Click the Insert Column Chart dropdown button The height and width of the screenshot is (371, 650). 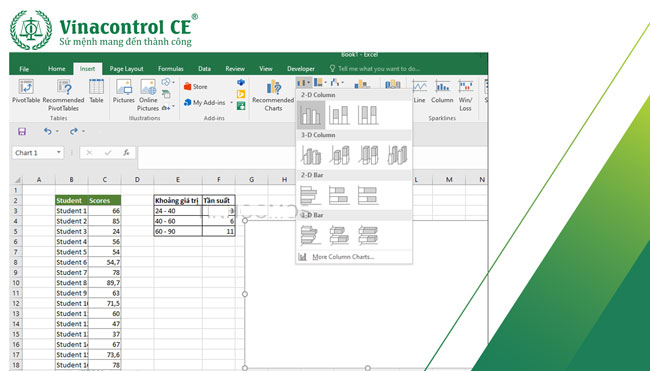(303, 82)
